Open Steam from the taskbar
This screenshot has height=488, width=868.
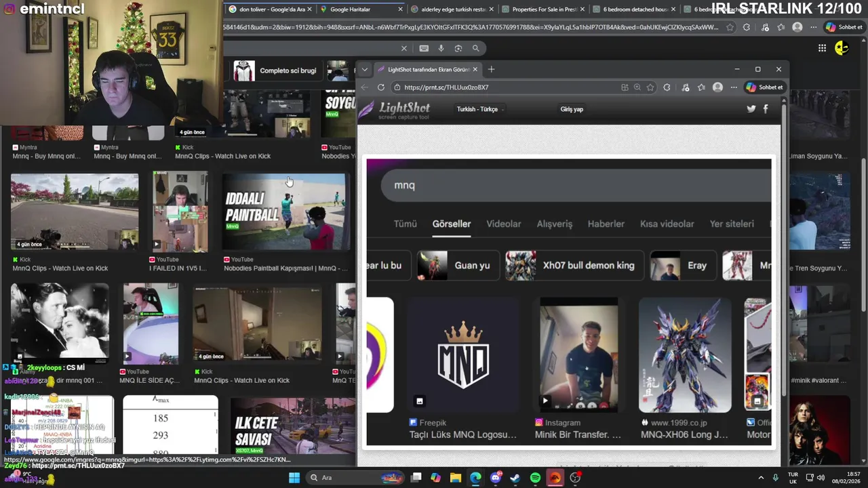click(515, 478)
